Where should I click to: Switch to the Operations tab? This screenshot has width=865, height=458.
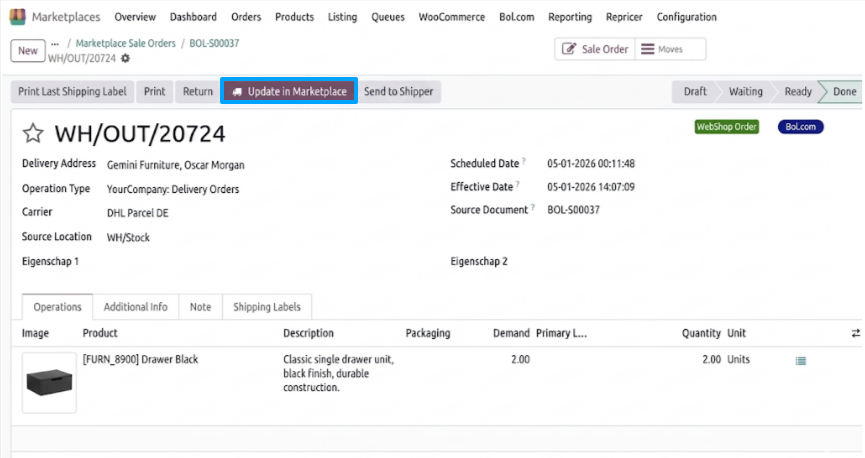click(57, 307)
